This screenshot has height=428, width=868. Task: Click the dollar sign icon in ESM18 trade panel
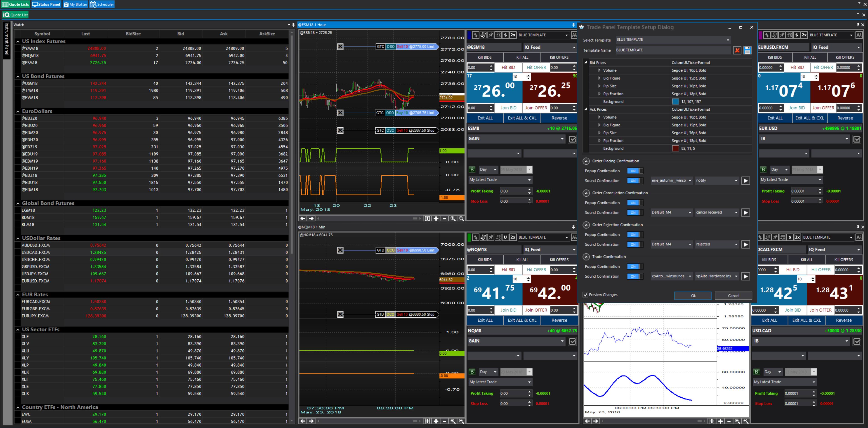tap(505, 35)
